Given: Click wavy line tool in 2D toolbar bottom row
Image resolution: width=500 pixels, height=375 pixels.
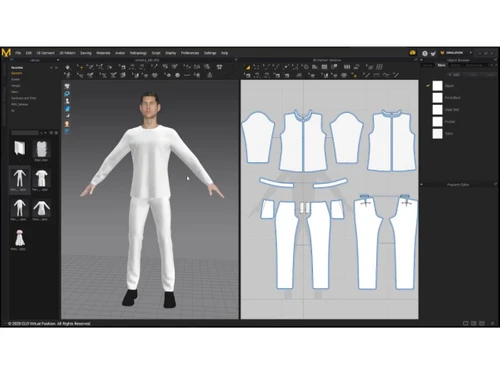Looking at the screenshot, I should point(386,75).
